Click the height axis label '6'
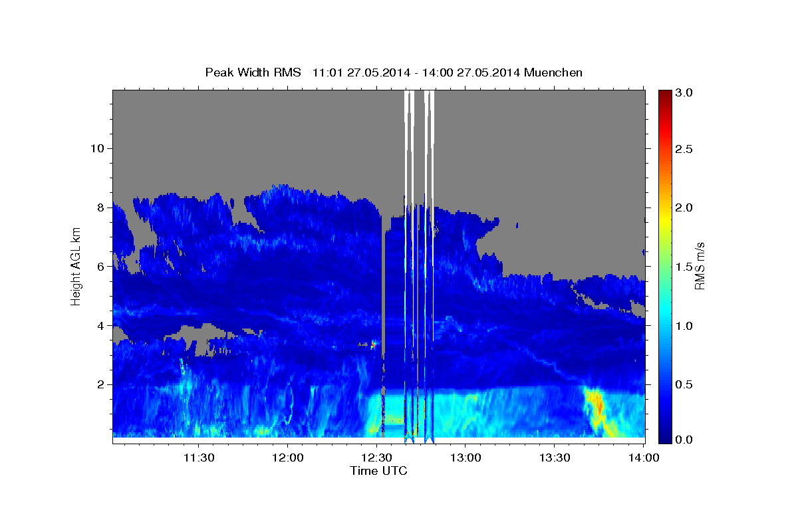 (x=99, y=267)
